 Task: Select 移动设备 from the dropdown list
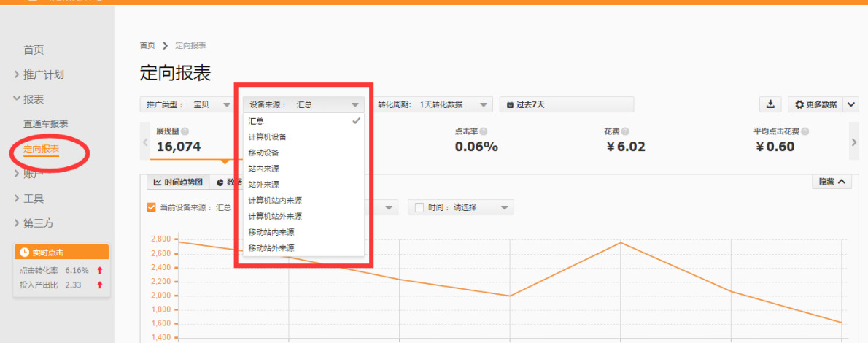pyautogui.click(x=303, y=153)
